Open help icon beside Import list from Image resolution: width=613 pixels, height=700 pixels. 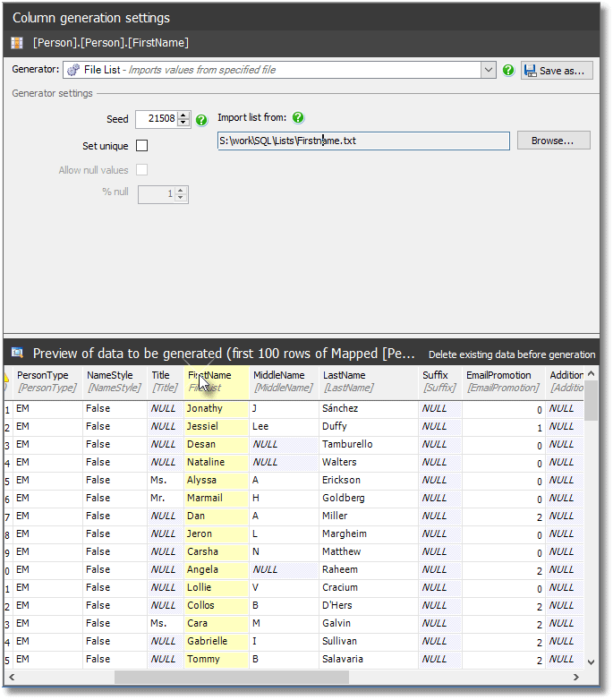coord(298,118)
